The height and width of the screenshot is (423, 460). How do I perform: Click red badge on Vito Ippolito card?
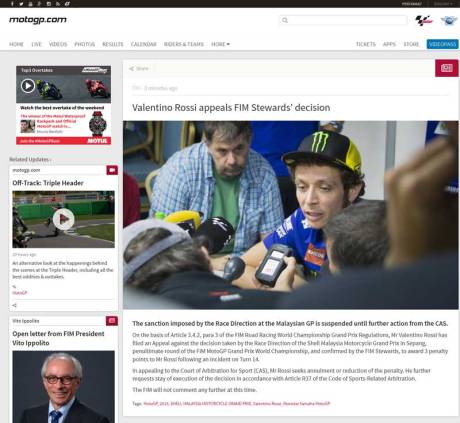pyautogui.click(x=112, y=321)
